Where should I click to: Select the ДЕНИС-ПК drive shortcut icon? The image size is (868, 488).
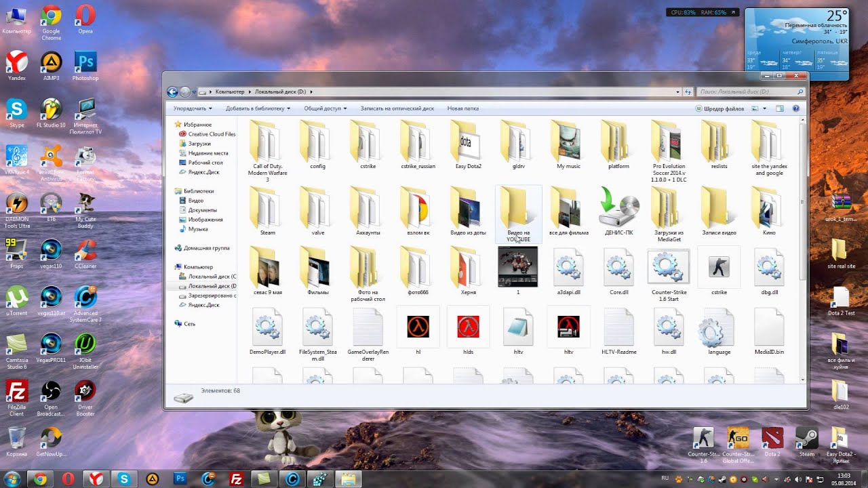click(x=618, y=211)
